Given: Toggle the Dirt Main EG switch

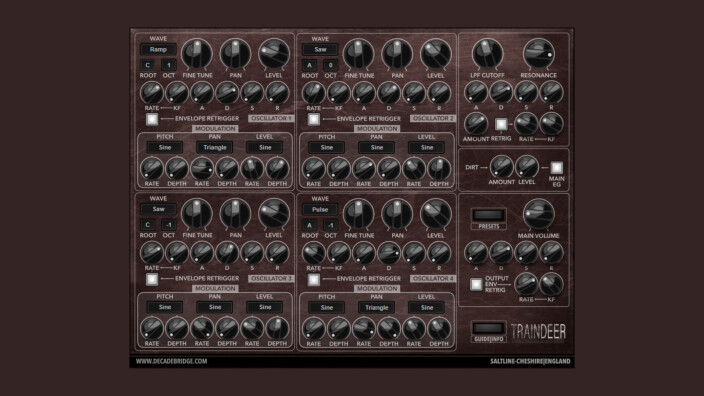Looking at the screenshot, I should point(556,167).
